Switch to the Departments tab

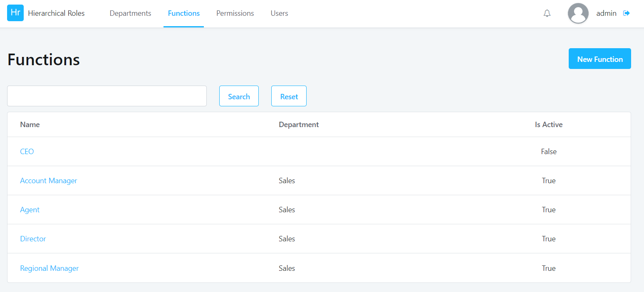(130, 13)
